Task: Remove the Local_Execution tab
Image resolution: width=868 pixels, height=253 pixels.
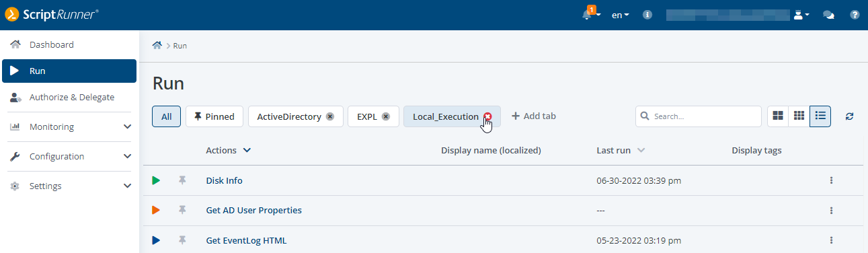Action: 487,116
